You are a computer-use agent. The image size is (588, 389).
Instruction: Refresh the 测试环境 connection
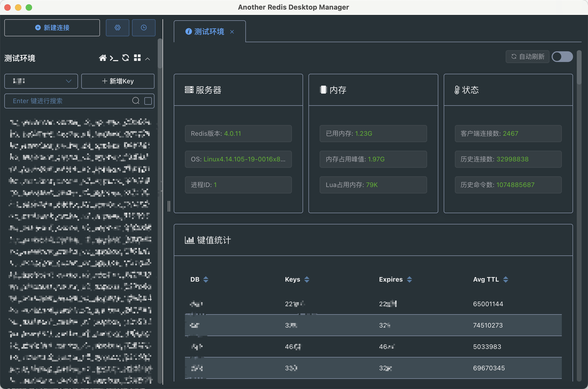coord(126,58)
